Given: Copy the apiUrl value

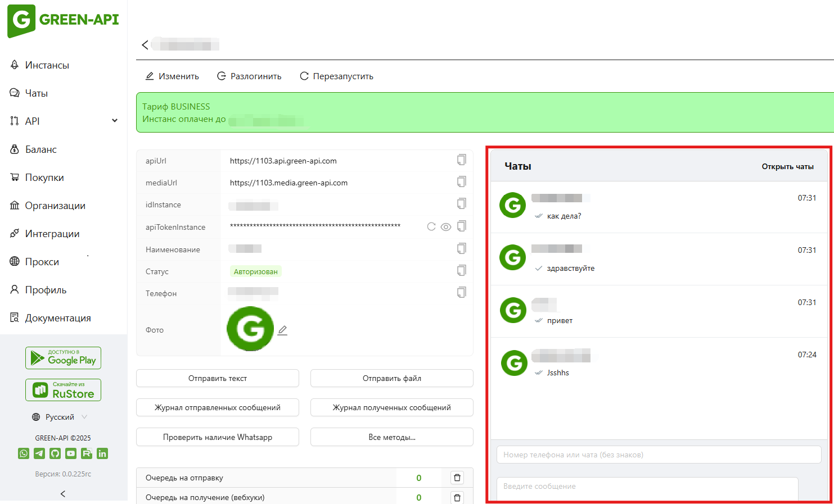Looking at the screenshot, I should pos(461,160).
